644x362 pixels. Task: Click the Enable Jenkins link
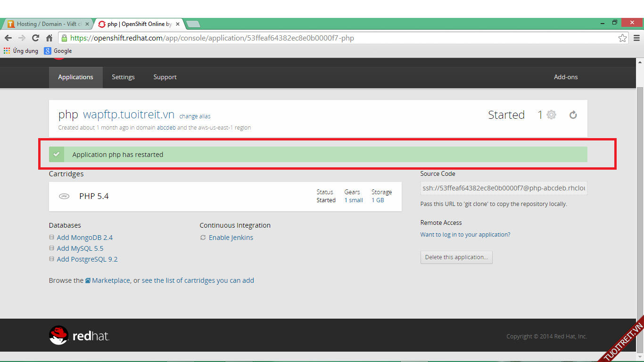(231, 238)
